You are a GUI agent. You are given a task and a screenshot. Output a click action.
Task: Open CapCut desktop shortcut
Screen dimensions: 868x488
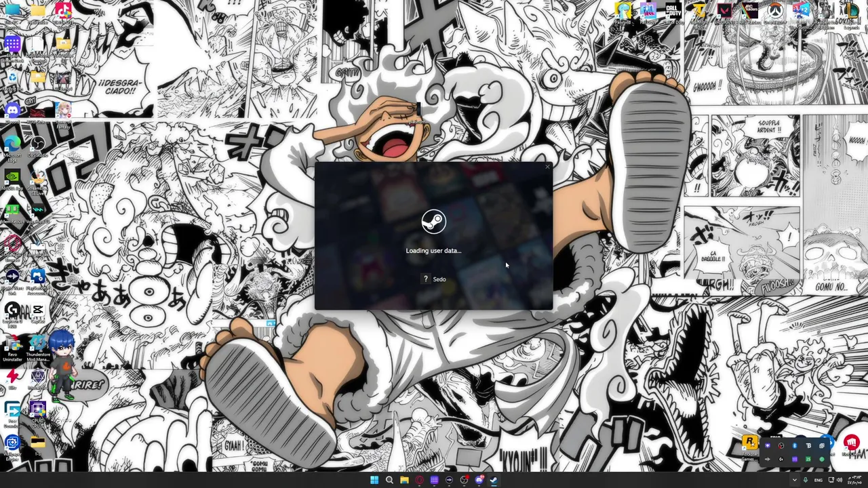38,312
